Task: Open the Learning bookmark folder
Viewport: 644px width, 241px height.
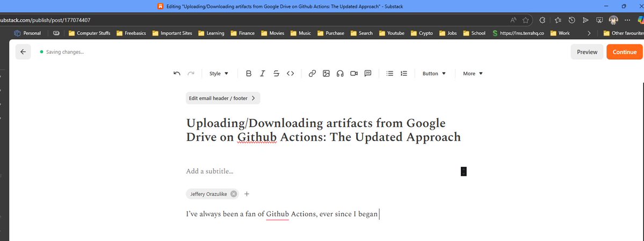Action: coord(211,33)
